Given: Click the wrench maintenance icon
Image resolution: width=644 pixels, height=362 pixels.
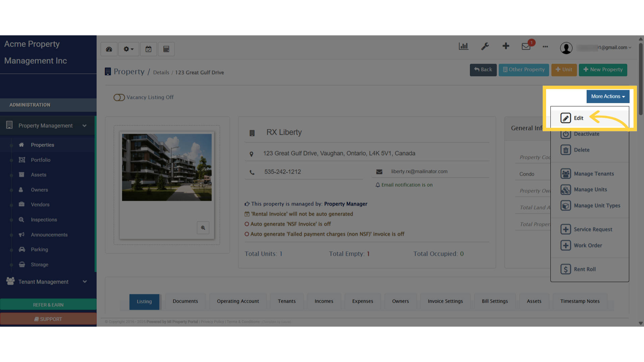Looking at the screenshot, I should coord(485,47).
